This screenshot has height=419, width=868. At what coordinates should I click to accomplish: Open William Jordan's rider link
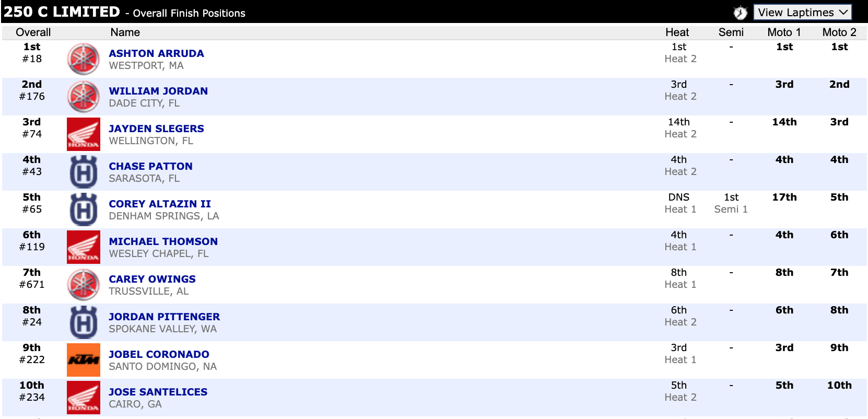click(x=158, y=91)
